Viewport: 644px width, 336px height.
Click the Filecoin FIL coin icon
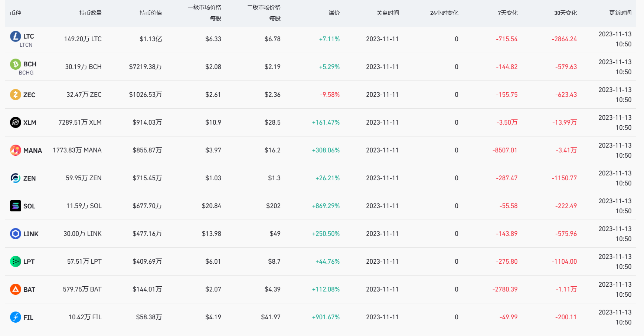pos(15,317)
